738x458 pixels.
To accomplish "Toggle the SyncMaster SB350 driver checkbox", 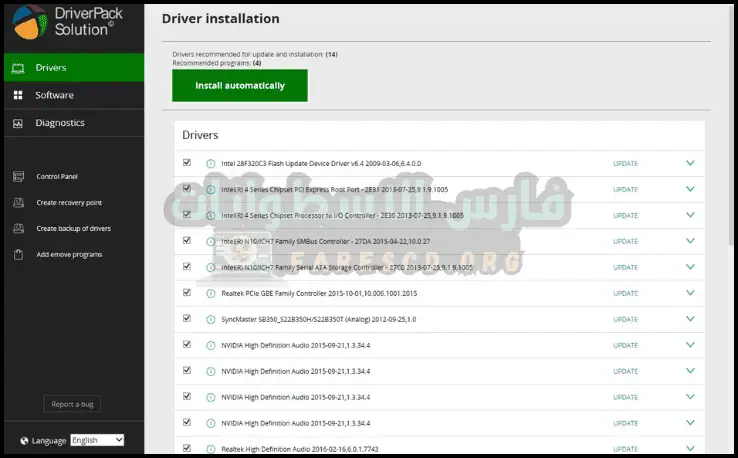I will [187, 318].
